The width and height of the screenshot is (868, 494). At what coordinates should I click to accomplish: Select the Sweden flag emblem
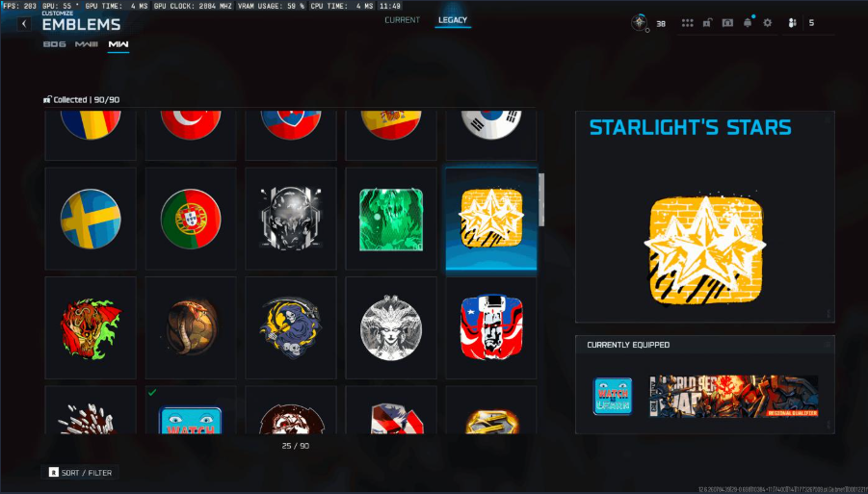click(x=91, y=219)
